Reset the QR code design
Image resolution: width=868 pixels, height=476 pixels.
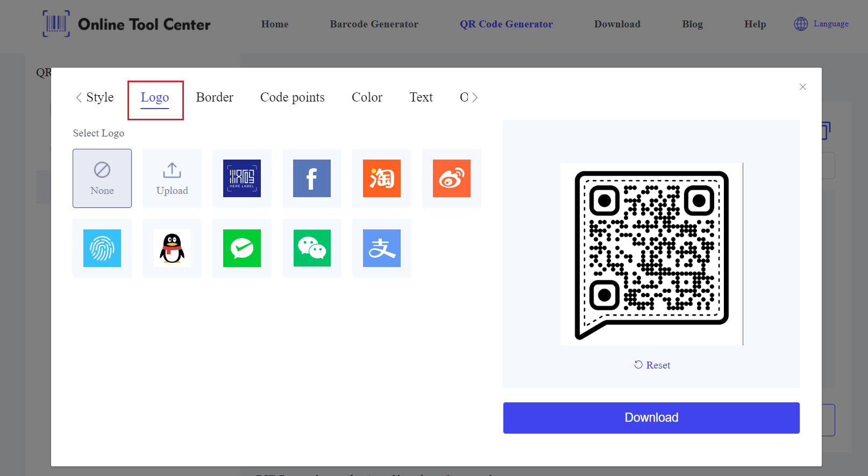pos(652,365)
